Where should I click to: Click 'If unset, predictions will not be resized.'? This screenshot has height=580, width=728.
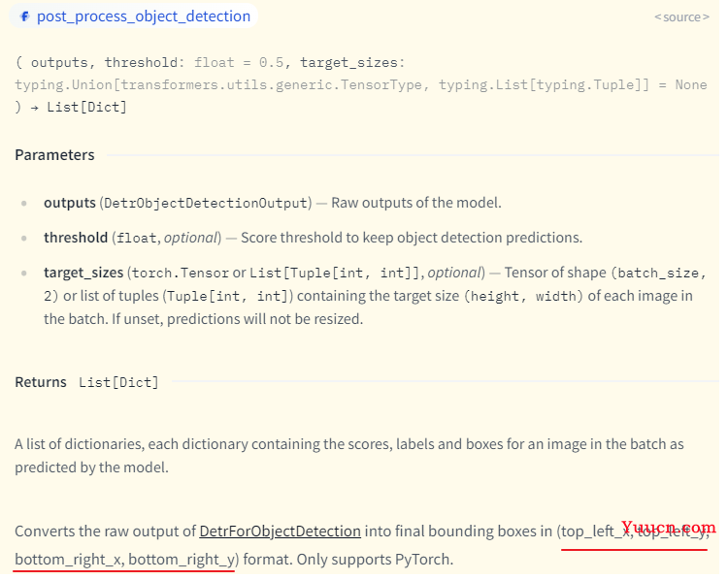[x=237, y=319]
